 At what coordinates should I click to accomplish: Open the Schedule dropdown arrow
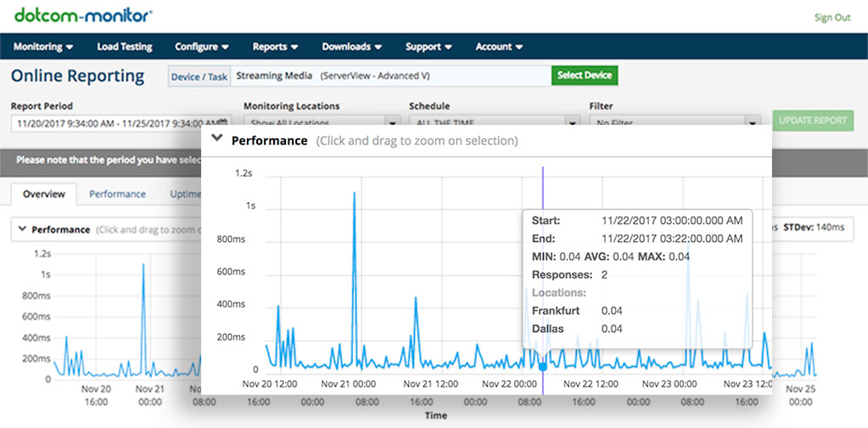(x=573, y=123)
